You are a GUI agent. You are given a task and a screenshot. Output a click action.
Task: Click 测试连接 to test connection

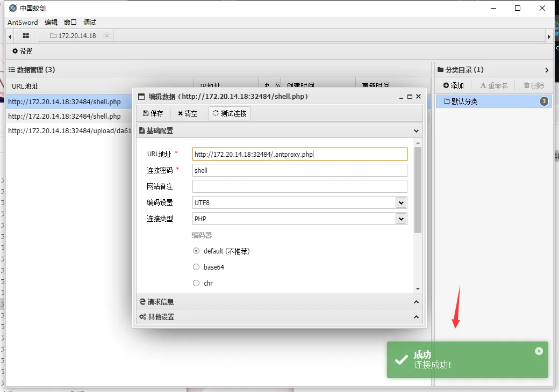click(230, 113)
